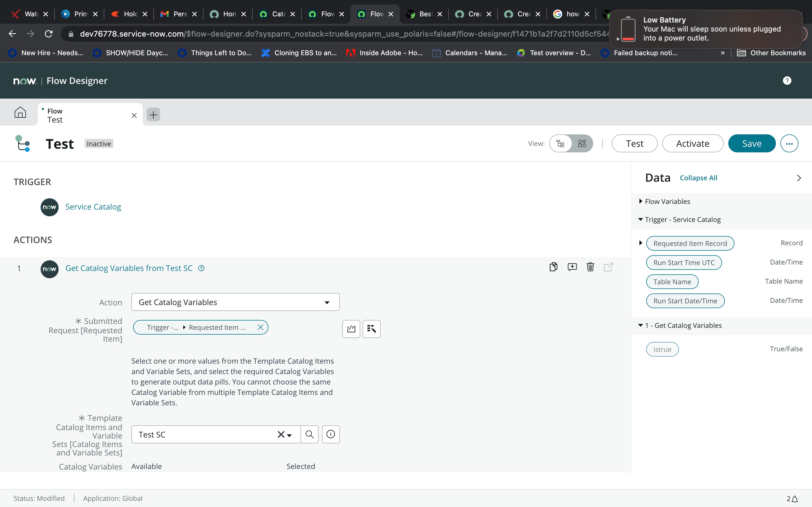The width and height of the screenshot is (812, 507).
Task: Click the info circle beside the Template field
Action: 330,434
